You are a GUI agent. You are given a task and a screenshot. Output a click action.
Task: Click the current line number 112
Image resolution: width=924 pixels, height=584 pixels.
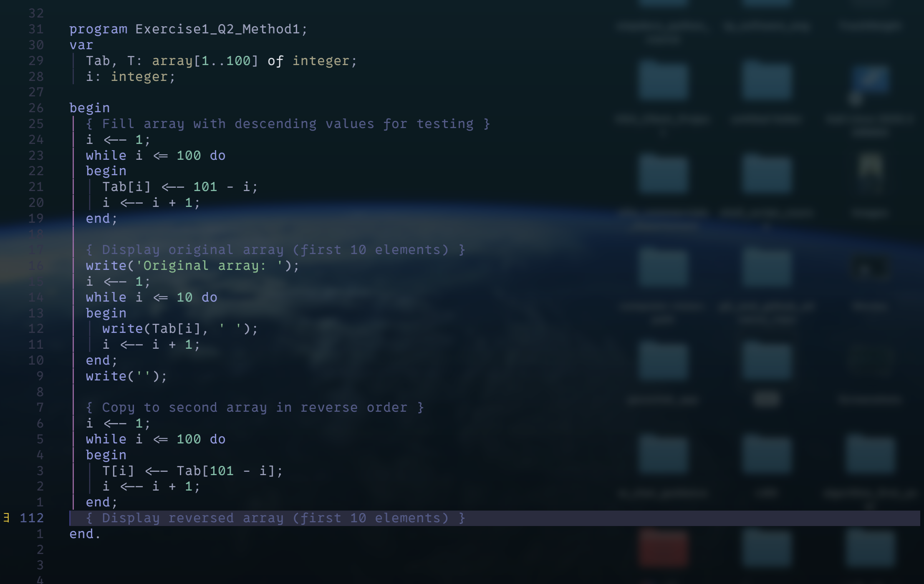pos(32,518)
